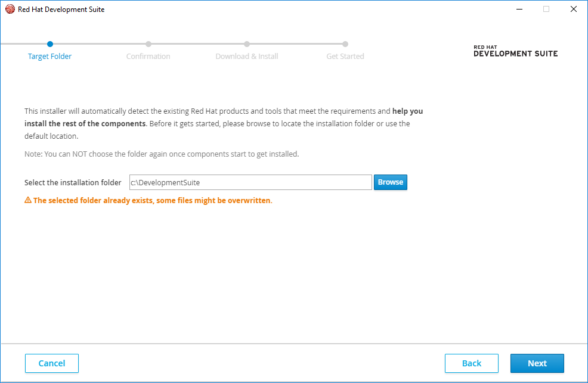Click the Get Started step dot
This screenshot has height=383, width=588.
click(345, 43)
